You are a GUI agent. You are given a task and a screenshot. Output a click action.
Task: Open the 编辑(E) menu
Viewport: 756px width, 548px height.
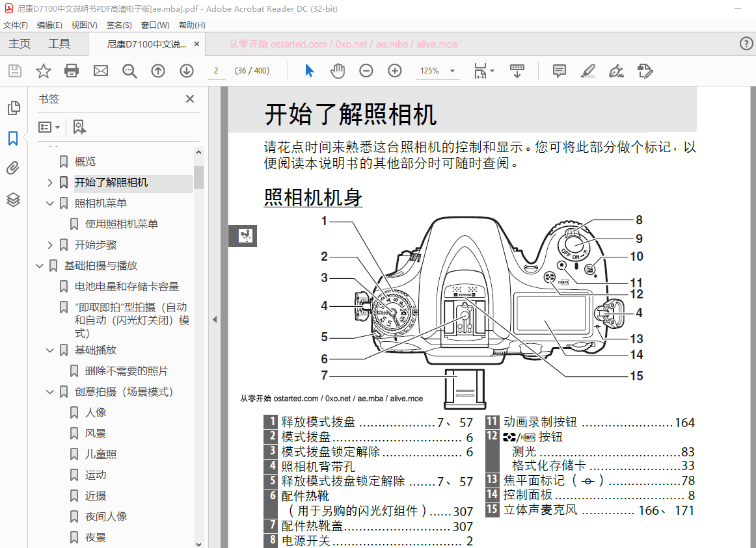coord(49,25)
